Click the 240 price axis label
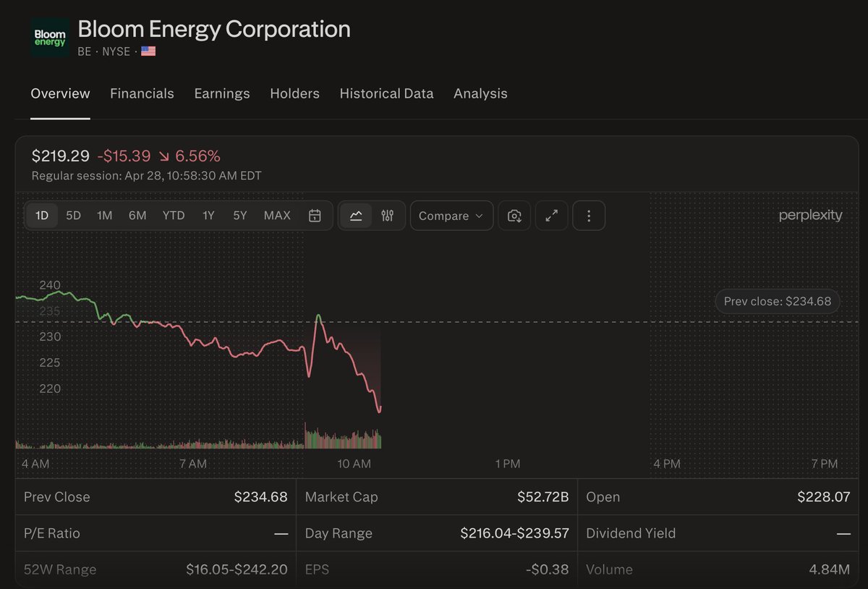Viewport: 868px width, 589px height. (x=50, y=285)
